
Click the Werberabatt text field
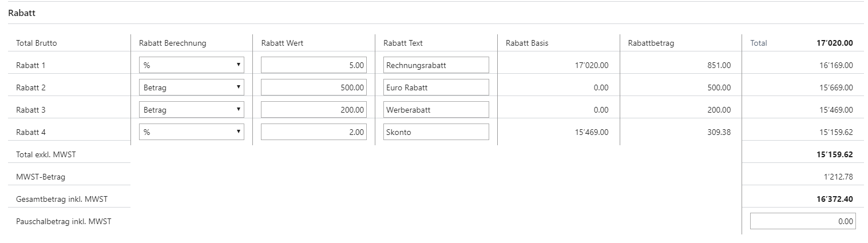point(436,110)
